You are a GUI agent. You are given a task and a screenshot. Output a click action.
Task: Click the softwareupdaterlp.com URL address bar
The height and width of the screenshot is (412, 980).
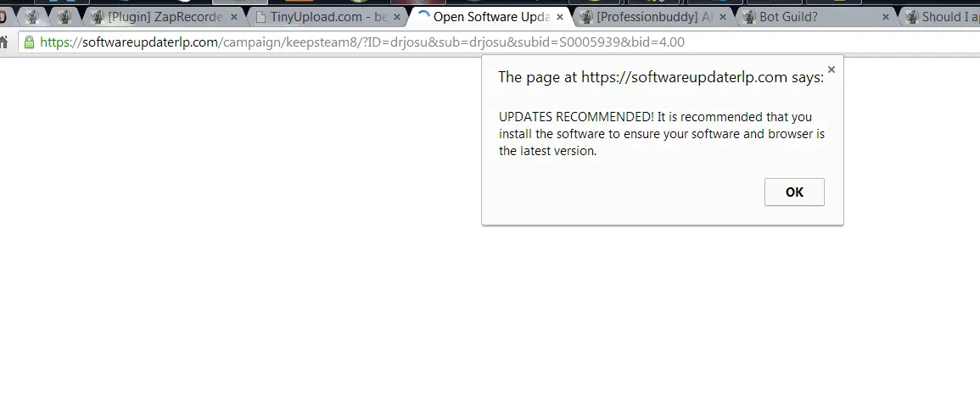pos(424,42)
